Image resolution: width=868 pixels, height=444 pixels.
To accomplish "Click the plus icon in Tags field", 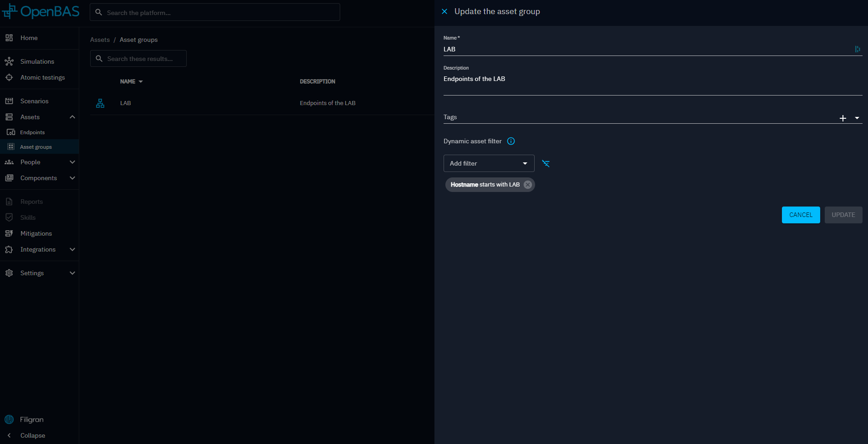I will pos(842,118).
